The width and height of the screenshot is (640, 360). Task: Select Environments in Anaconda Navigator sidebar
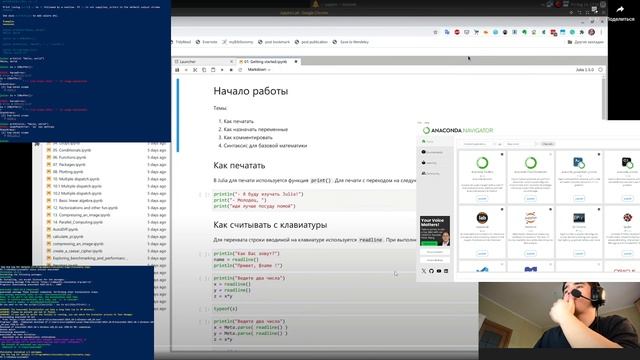[x=432, y=152]
